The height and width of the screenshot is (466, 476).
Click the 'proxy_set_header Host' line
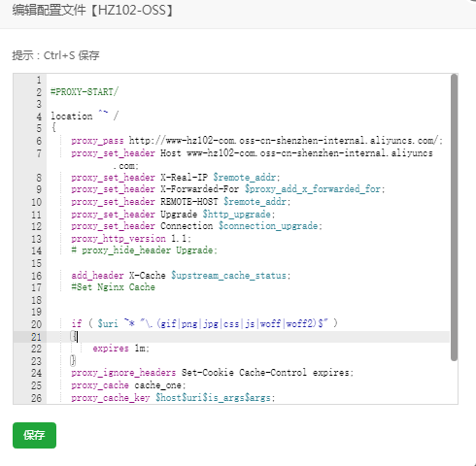[252, 152]
